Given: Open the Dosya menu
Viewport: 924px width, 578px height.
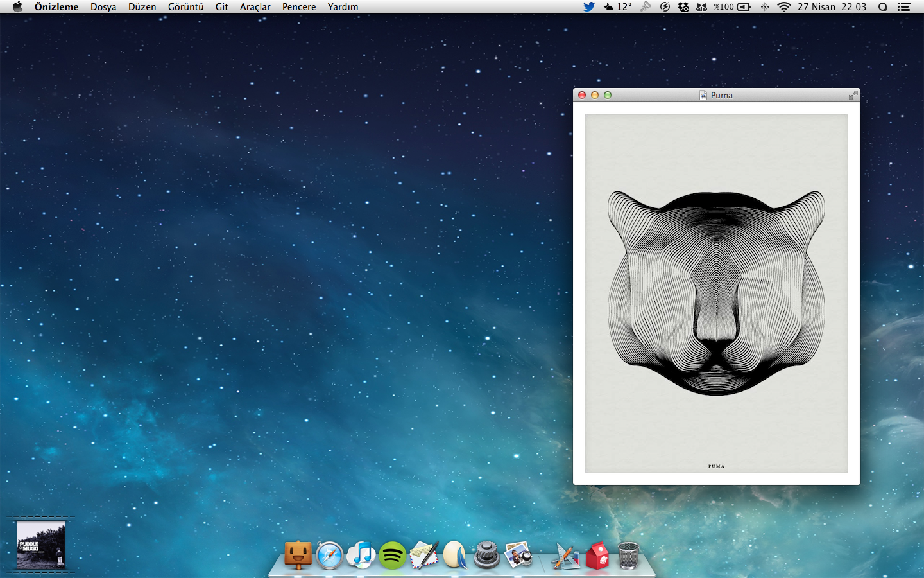Looking at the screenshot, I should click(103, 7).
